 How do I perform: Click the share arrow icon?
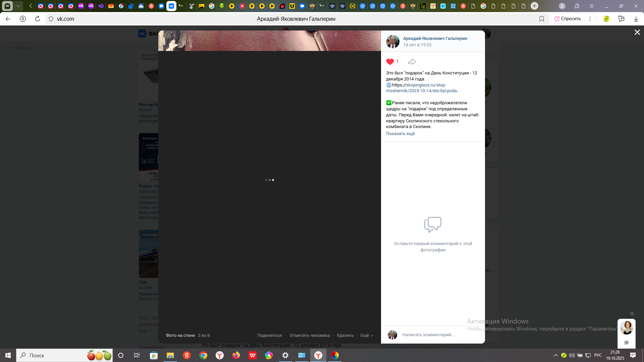pyautogui.click(x=412, y=62)
